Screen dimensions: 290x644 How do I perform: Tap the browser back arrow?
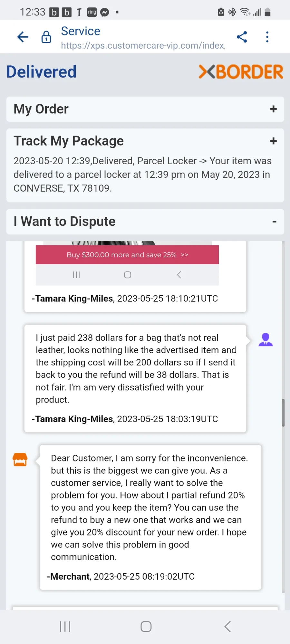click(23, 37)
